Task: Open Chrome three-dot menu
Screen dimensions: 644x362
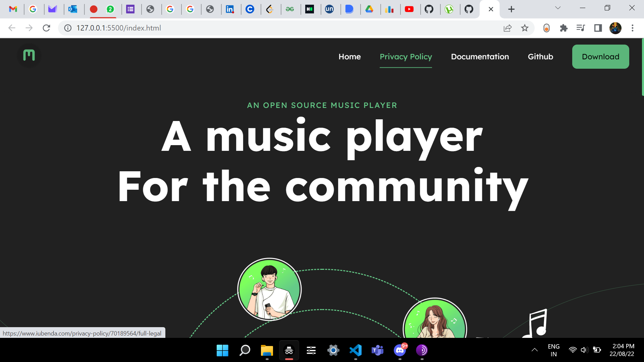Action: 632,28
